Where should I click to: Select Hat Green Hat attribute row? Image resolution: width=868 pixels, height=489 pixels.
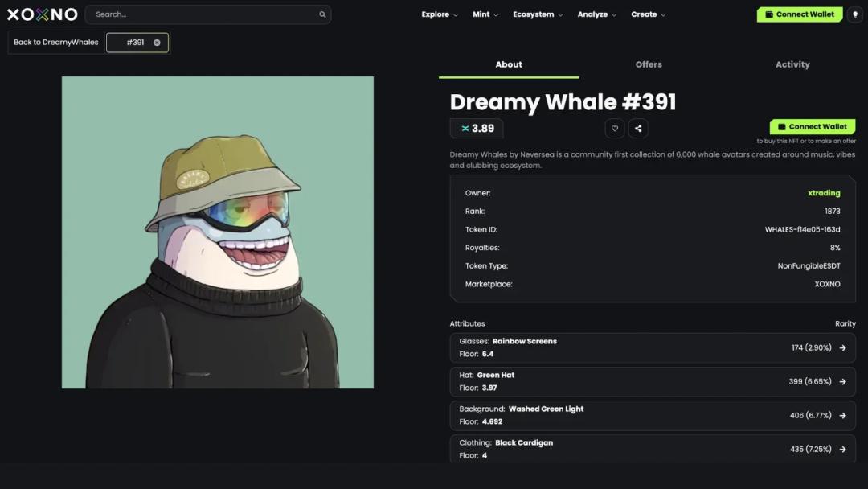[x=653, y=381]
